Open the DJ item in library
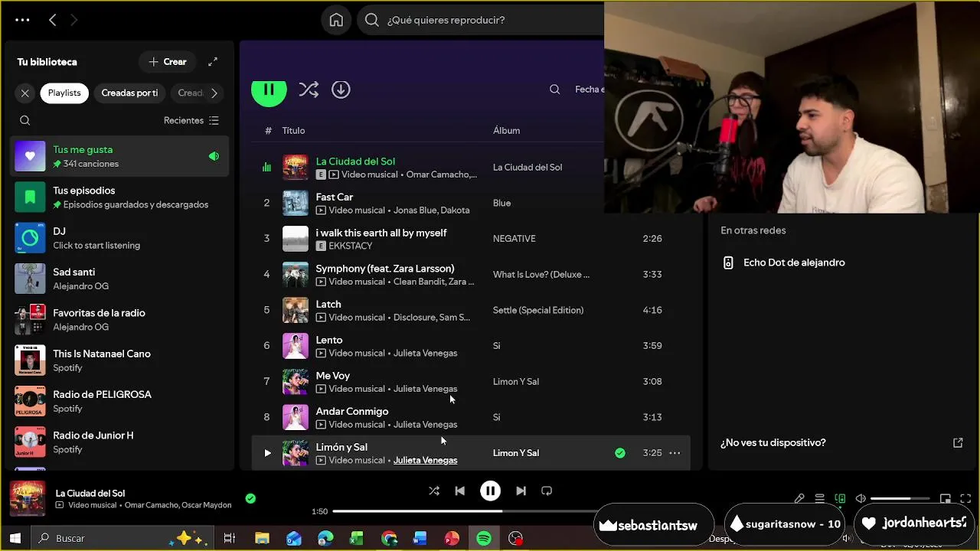The width and height of the screenshot is (980, 551). point(119,238)
